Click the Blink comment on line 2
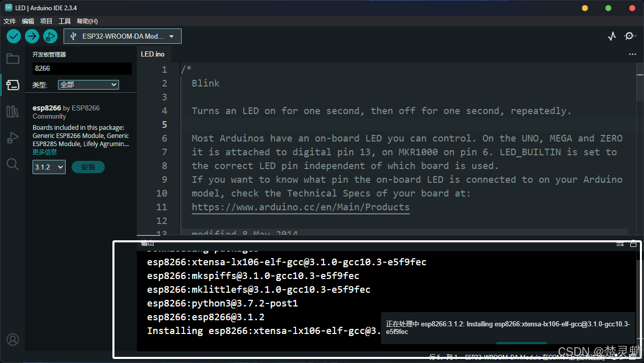Viewport: 644px width, 363px height. coord(206,83)
